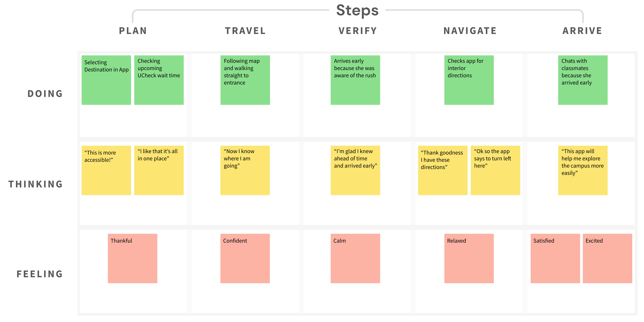The width and height of the screenshot is (644, 322).
Task: Select the "Steps" title text
Action: 357,10
